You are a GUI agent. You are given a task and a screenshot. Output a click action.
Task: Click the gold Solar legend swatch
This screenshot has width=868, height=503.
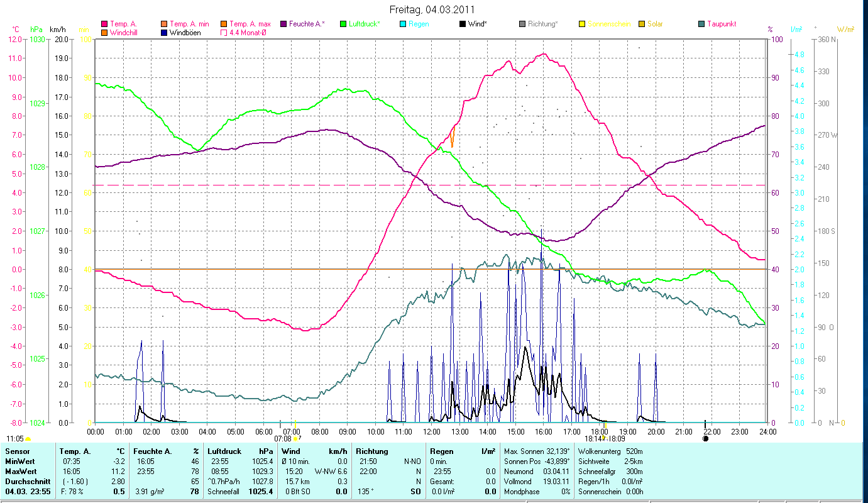coord(642,24)
